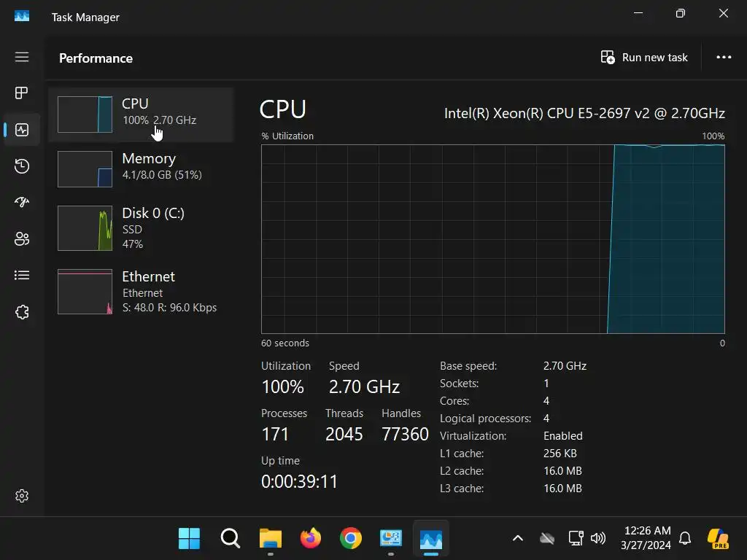This screenshot has width=747, height=560.
Task: Click the Threads count 2045
Action: pos(344,435)
